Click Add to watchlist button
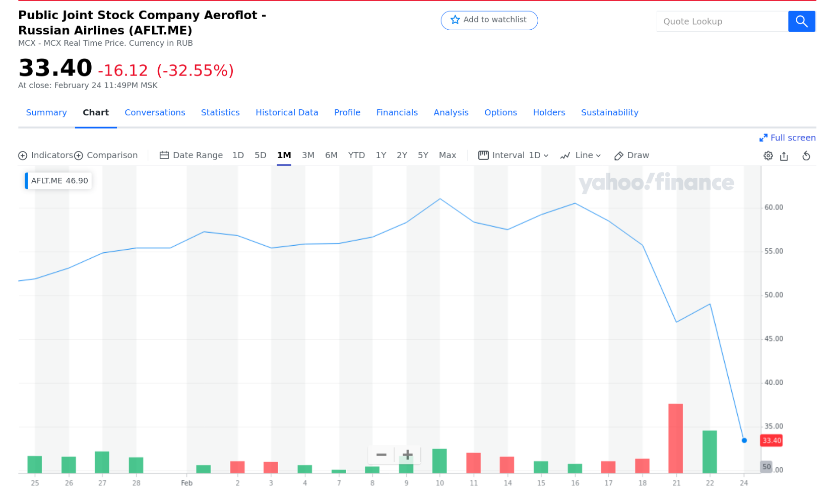This screenshot has width=825, height=504. click(x=489, y=20)
